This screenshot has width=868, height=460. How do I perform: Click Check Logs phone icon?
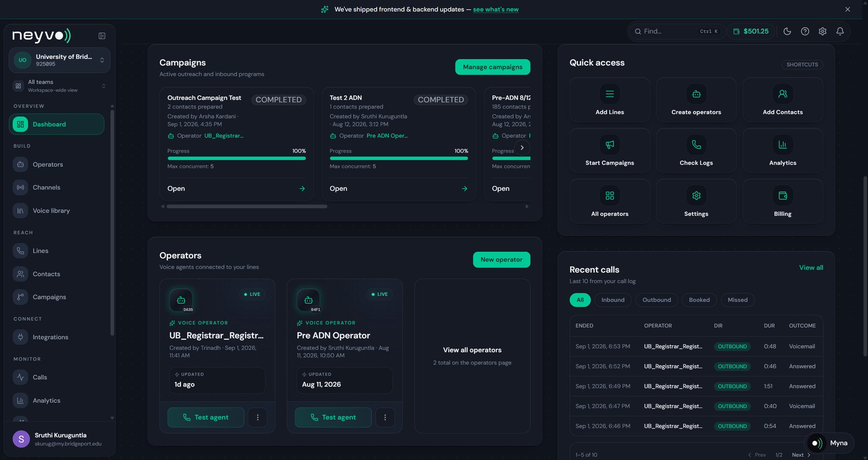(x=696, y=145)
